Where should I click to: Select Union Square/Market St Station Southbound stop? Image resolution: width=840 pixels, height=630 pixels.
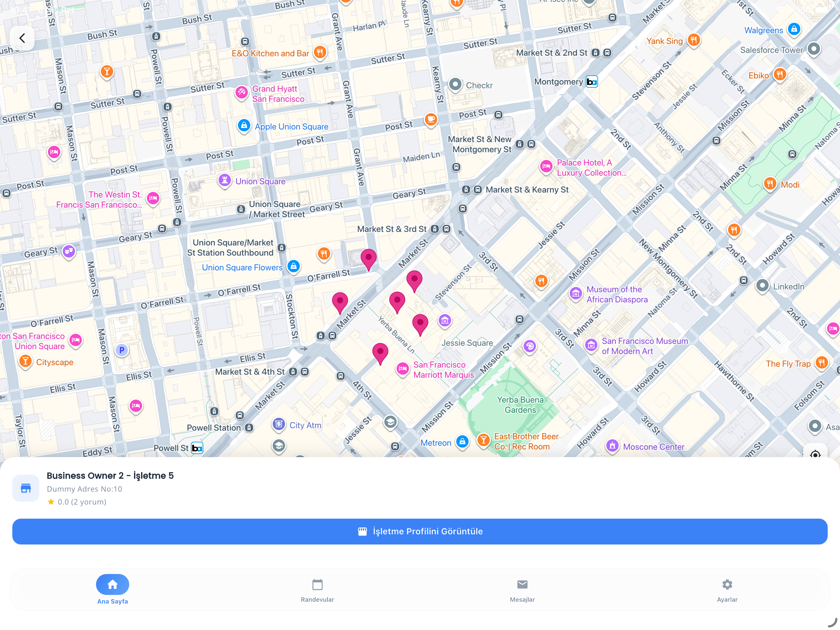(281, 248)
